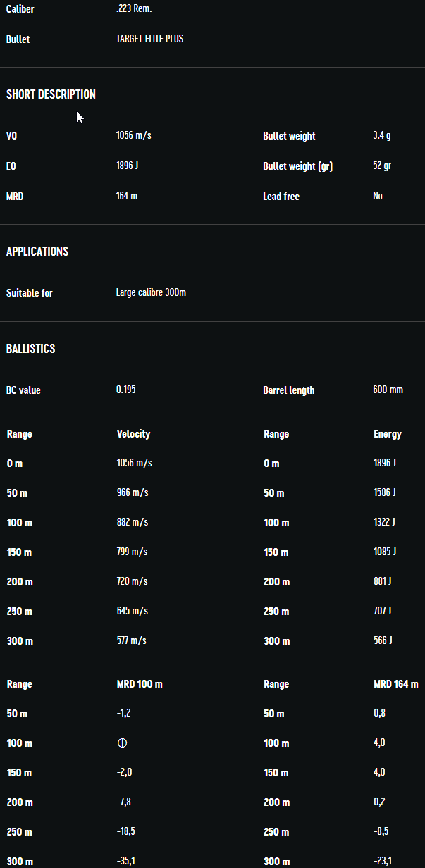Click the 52 gr bullet weight value
Screen dimensions: 425x868
pyautogui.click(x=382, y=166)
